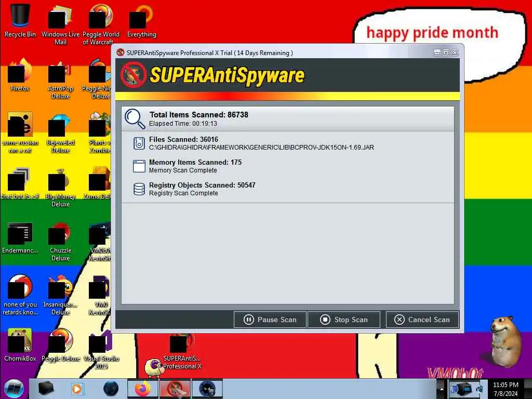Open Big Money Deluxe desktop shortcut

(x=60, y=187)
